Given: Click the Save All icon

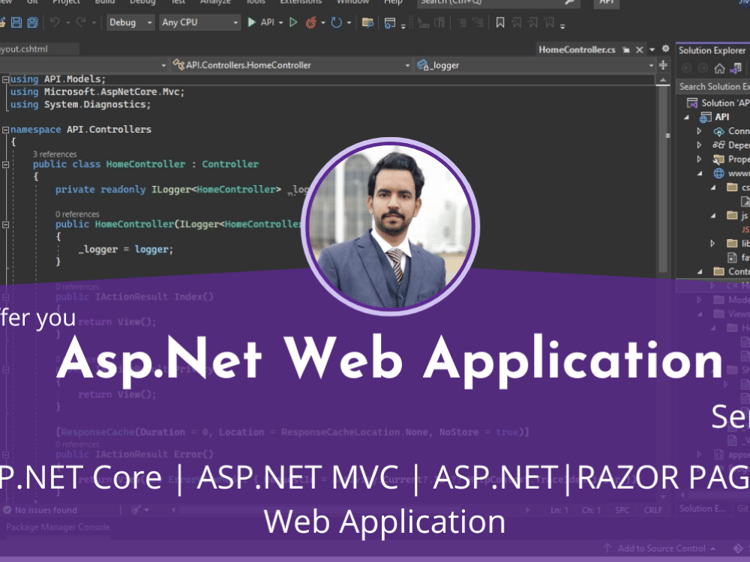Looking at the screenshot, I should (x=32, y=22).
